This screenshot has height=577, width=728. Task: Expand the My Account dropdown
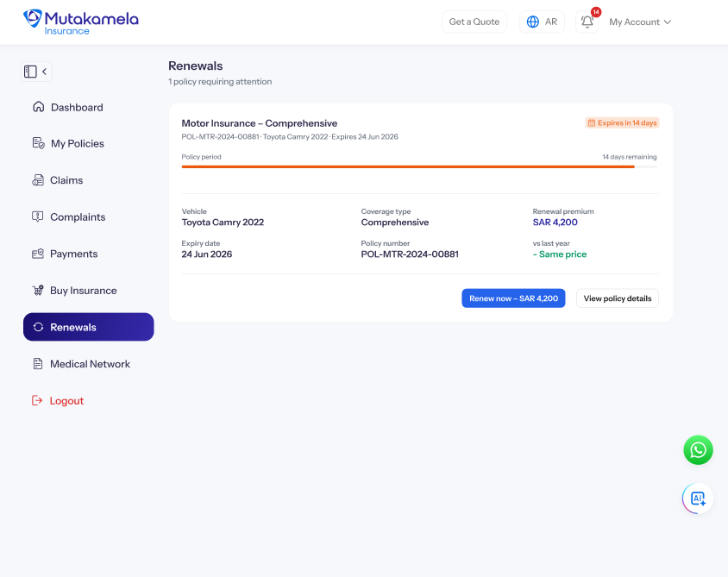(640, 22)
